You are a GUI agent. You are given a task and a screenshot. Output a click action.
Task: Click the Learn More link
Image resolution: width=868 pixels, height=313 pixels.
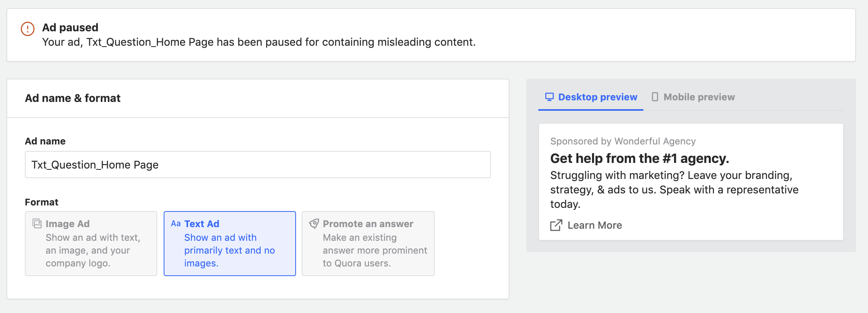594,225
